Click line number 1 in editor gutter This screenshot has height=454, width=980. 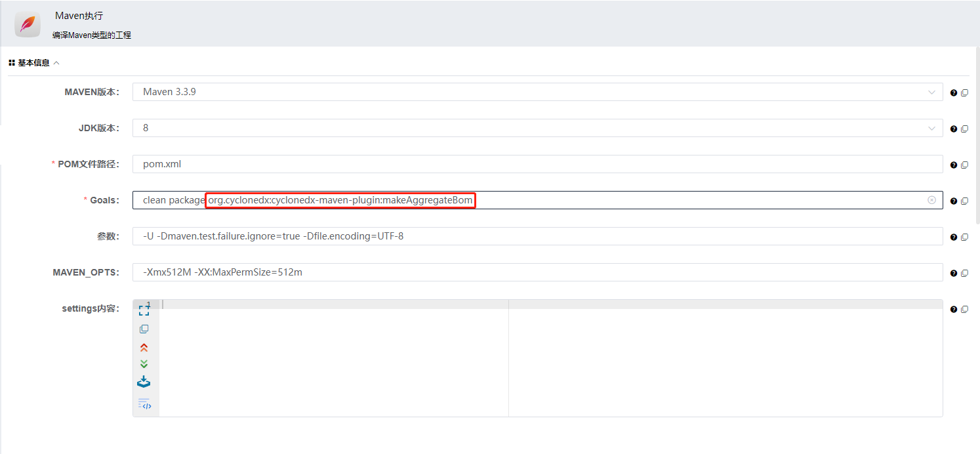148,304
